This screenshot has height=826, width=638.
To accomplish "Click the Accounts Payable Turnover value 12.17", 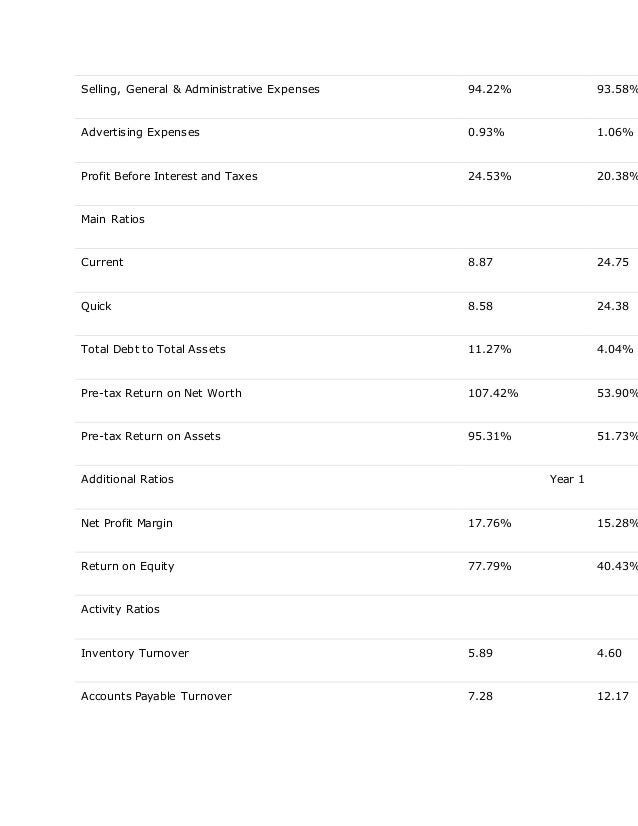I will (612, 697).
